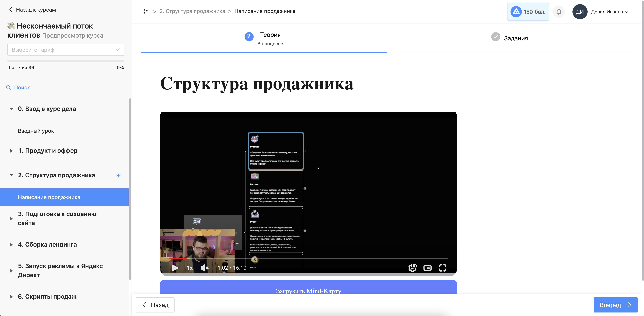
Task: Click the course tree branch icon
Action: point(145,11)
